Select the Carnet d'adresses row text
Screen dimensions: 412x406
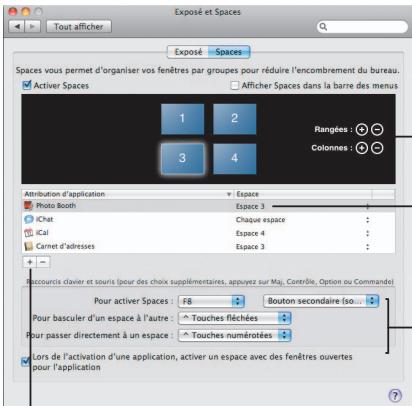(x=65, y=246)
